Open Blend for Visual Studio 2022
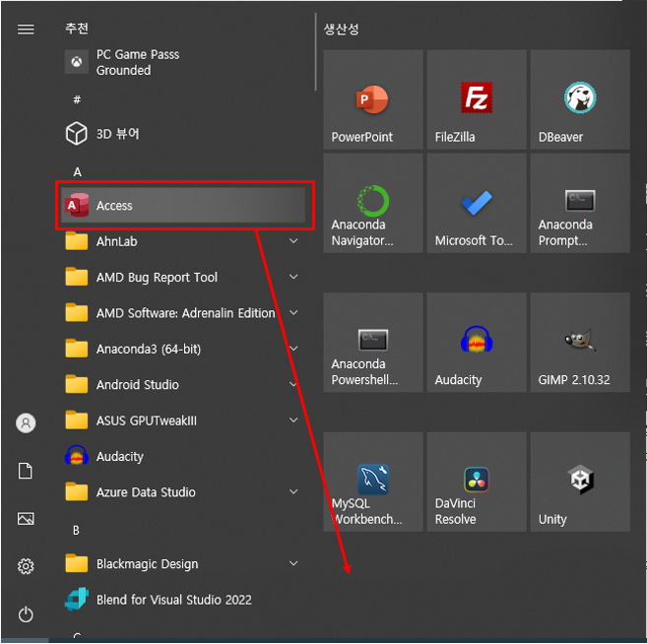Viewport: 647px width, 644px height. click(183, 600)
